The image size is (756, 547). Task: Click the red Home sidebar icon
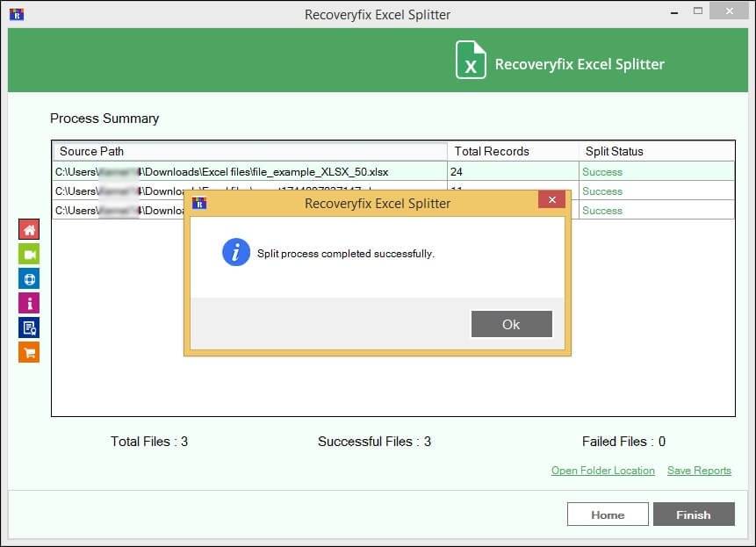[x=29, y=229]
